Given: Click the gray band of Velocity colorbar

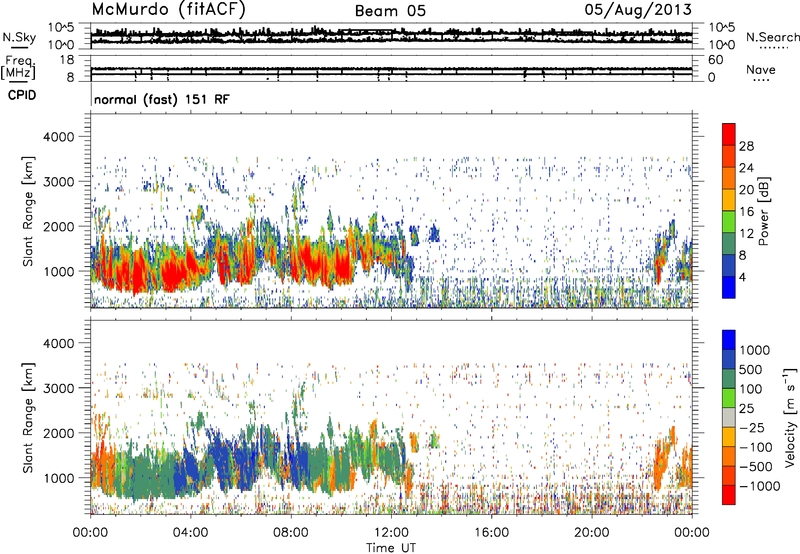Looking at the screenshot, I should coord(729,417).
